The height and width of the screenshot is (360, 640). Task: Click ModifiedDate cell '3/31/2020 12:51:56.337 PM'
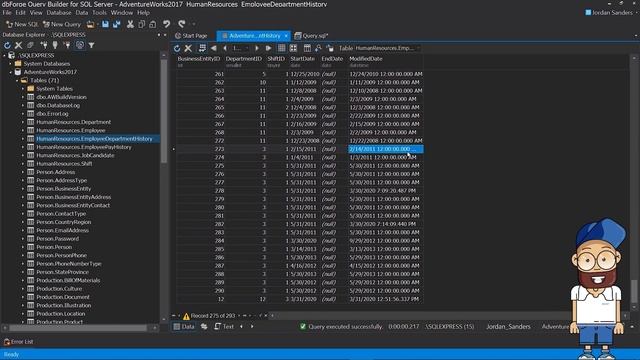(385, 299)
